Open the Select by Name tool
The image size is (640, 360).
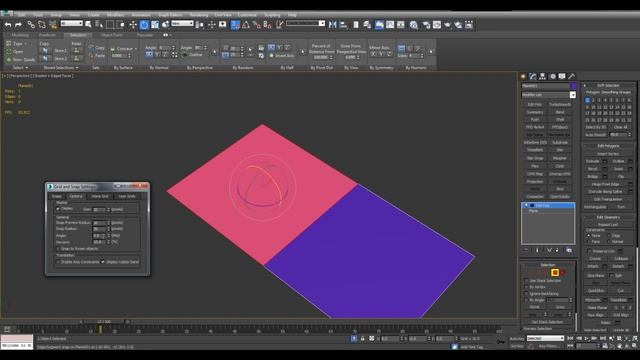pos(99,25)
